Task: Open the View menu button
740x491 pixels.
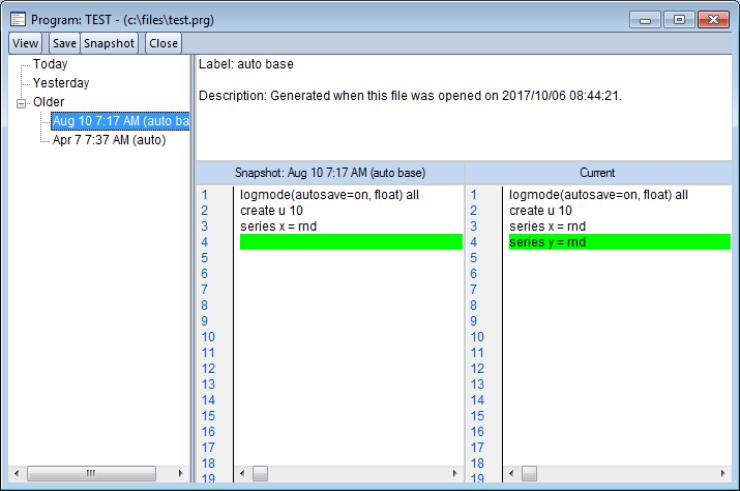Action: [25, 44]
